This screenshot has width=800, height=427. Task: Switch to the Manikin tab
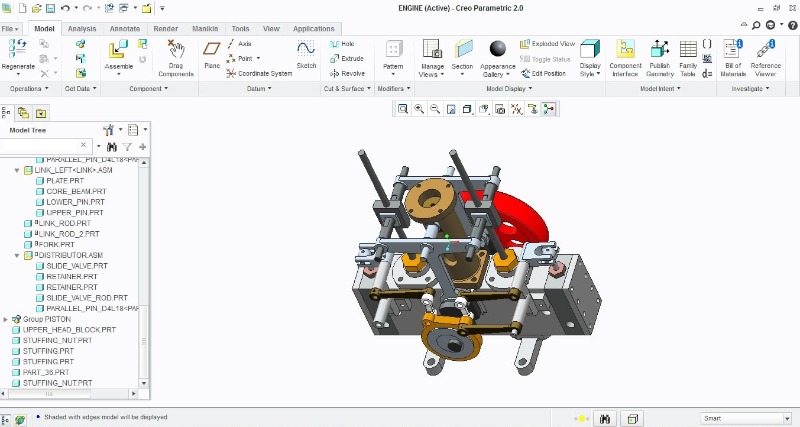pyautogui.click(x=205, y=29)
